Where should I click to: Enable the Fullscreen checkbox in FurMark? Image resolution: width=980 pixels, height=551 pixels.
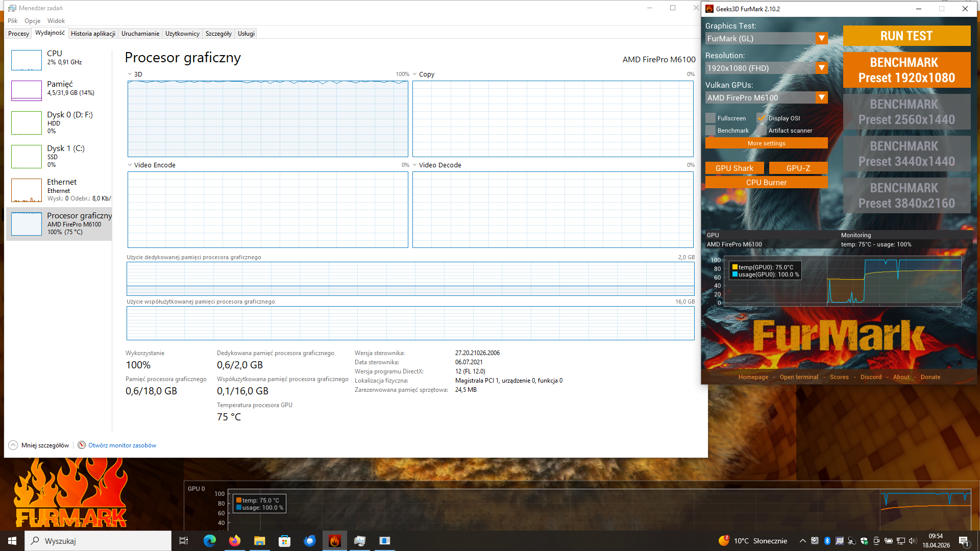coord(710,118)
